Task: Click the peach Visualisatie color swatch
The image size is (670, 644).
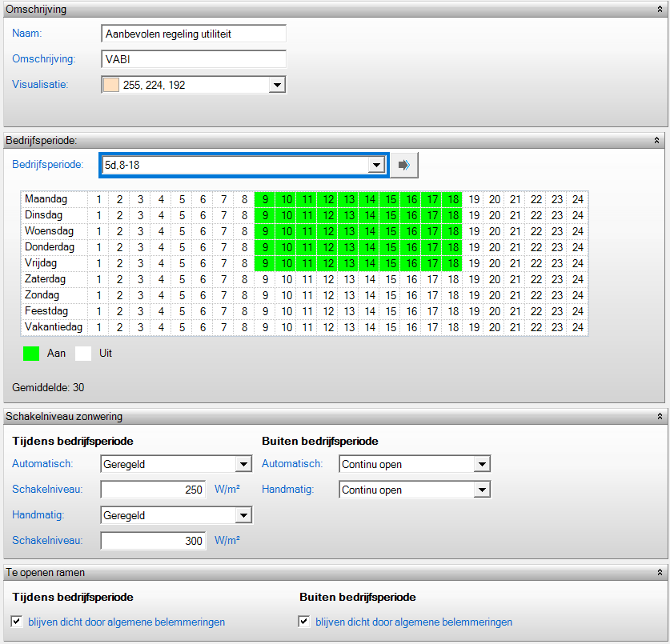Action: click(111, 85)
